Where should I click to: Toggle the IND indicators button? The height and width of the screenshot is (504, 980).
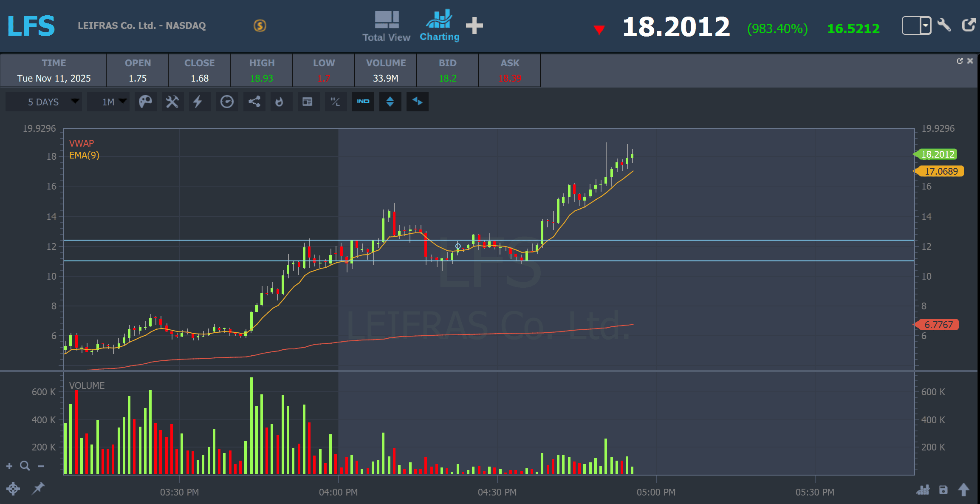click(363, 102)
